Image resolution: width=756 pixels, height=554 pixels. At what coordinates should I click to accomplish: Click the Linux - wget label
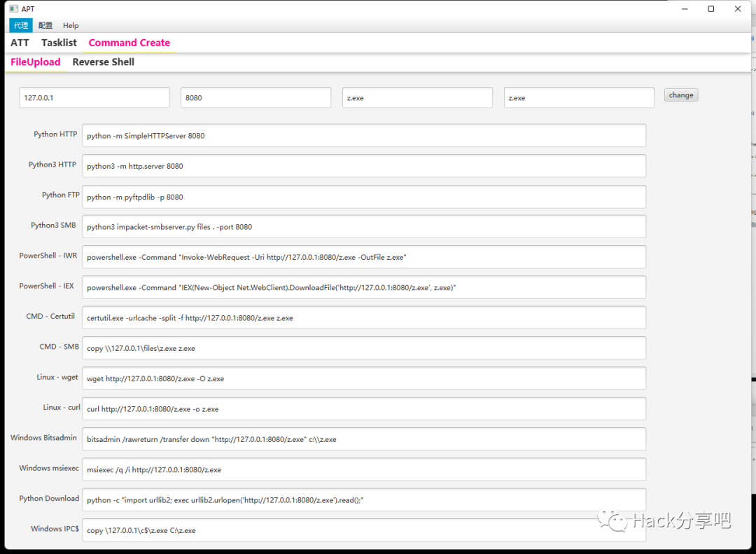pos(57,378)
